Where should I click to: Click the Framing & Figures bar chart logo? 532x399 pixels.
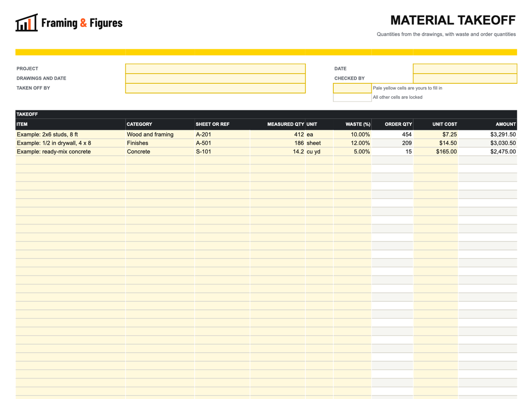coord(26,23)
